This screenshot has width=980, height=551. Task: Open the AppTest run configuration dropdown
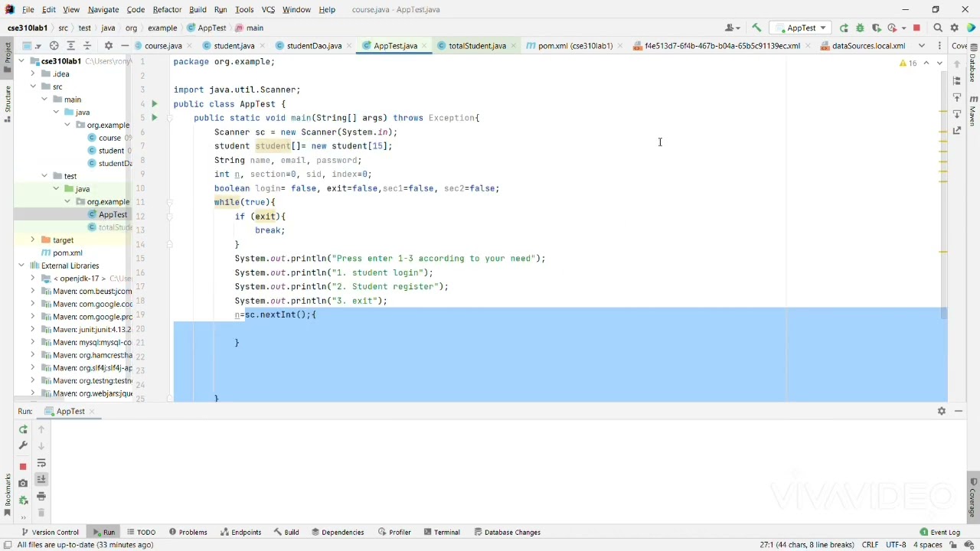point(801,28)
